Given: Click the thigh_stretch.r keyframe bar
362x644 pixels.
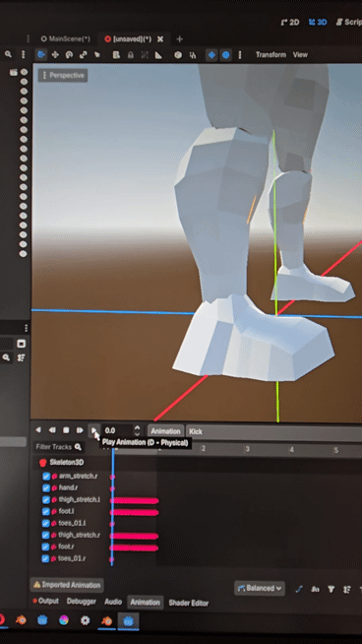Looking at the screenshot, I should (x=134, y=536).
